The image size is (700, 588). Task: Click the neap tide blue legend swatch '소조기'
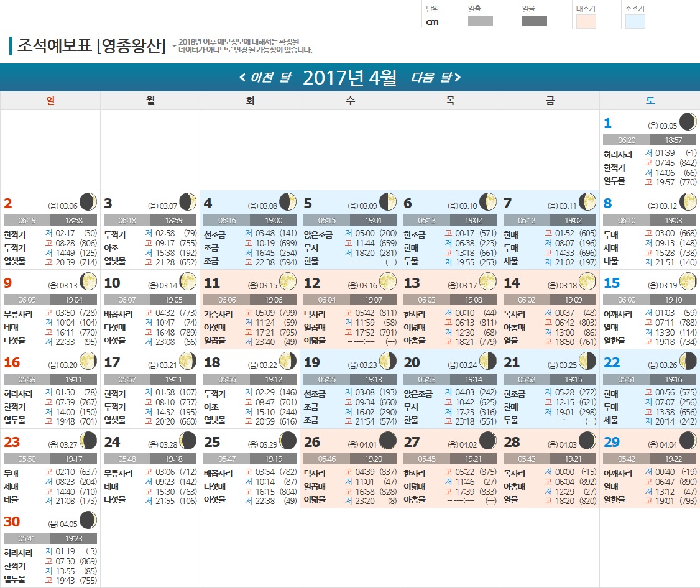[x=635, y=21]
